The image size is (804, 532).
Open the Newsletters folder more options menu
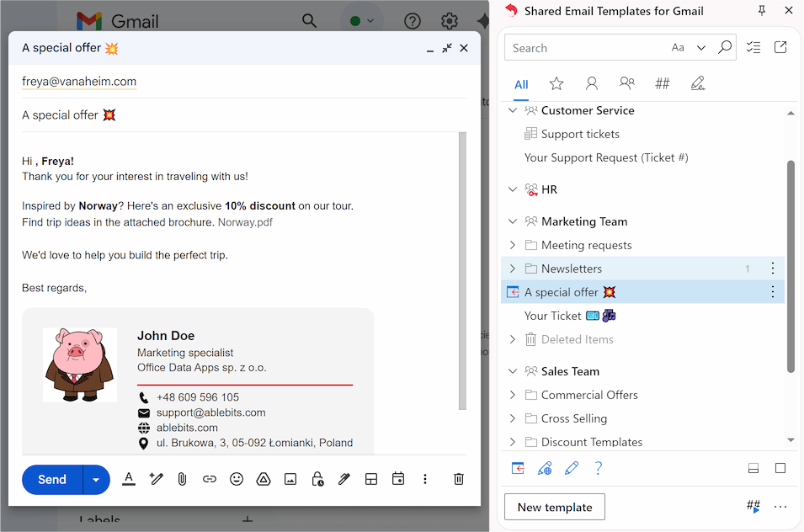point(773,268)
